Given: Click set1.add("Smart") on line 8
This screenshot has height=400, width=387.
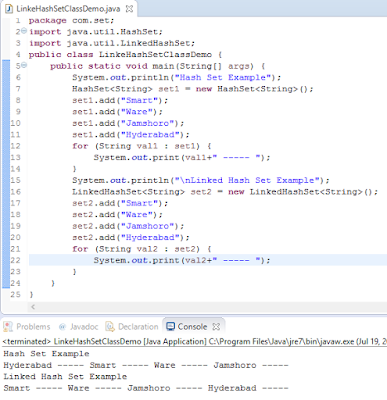Looking at the screenshot, I should click(120, 100).
